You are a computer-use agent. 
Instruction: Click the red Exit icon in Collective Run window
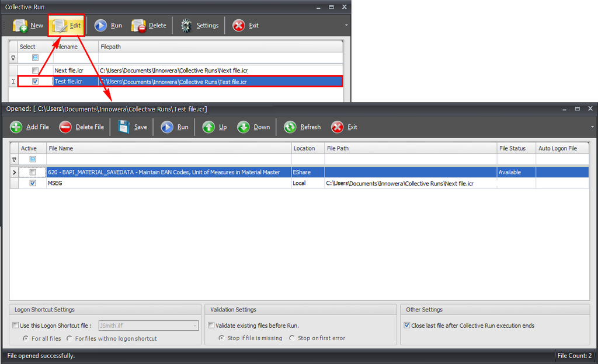tap(239, 26)
